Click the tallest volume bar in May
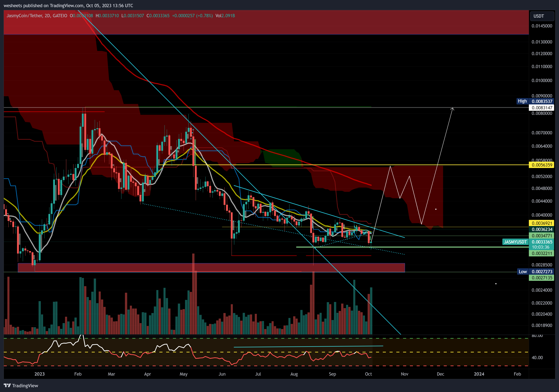This screenshot has width=559, height=392. click(193, 294)
